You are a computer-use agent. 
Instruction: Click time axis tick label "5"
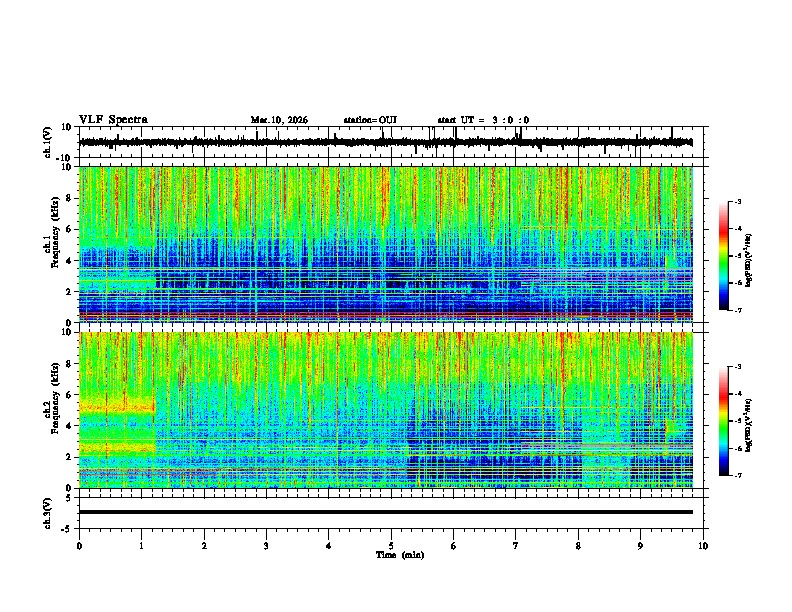391,546
